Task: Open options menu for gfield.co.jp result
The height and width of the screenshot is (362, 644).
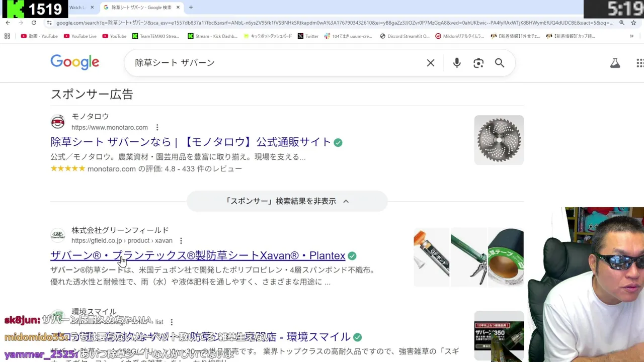Action: (181, 241)
